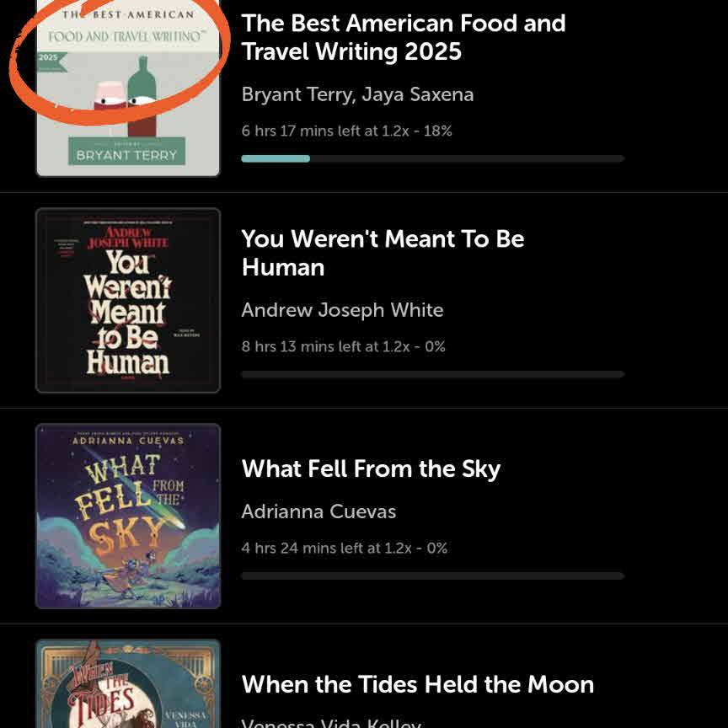Click the partially visible Venessa Vida Kelley author name
The width and height of the screenshot is (728, 728).
coord(330,722)
